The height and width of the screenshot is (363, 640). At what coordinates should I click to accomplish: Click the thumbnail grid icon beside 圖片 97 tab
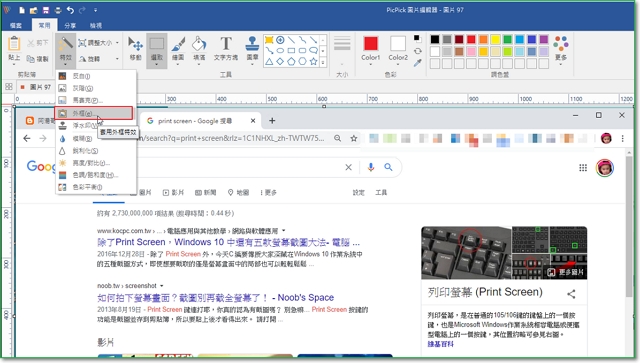click(x=9, y=87)
